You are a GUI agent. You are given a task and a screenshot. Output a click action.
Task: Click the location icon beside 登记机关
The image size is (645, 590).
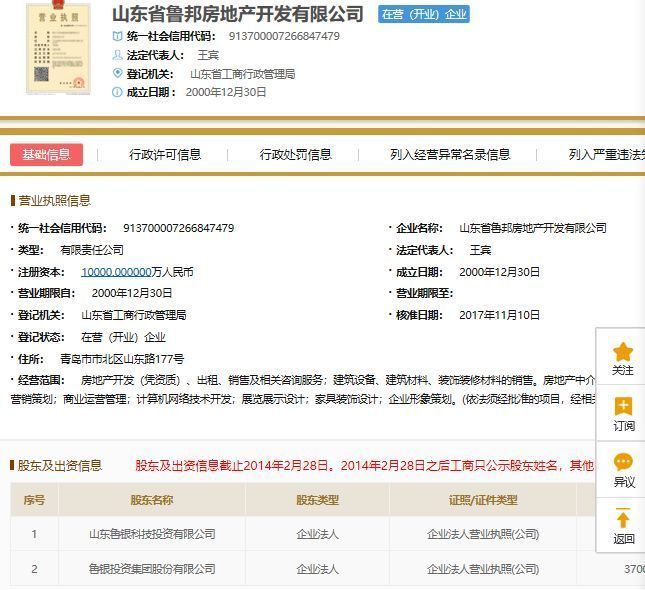point(117,73)
